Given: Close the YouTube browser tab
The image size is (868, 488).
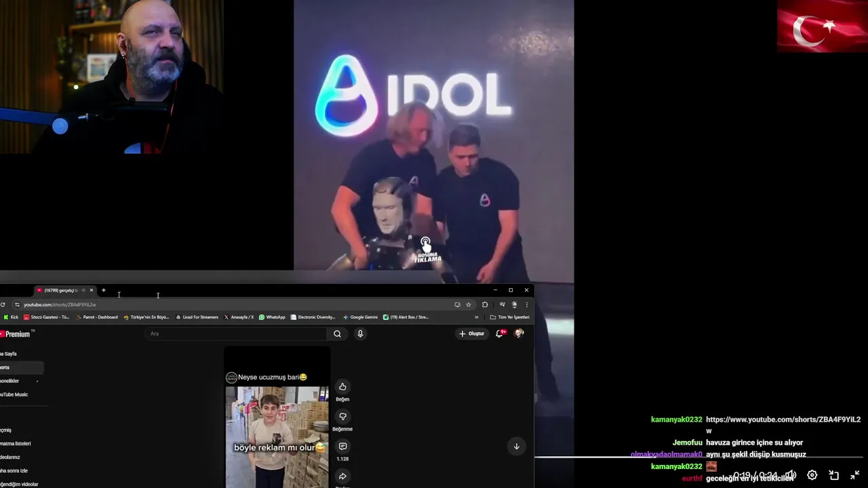Looking at the screenshot, I should [x=92, y=290].
